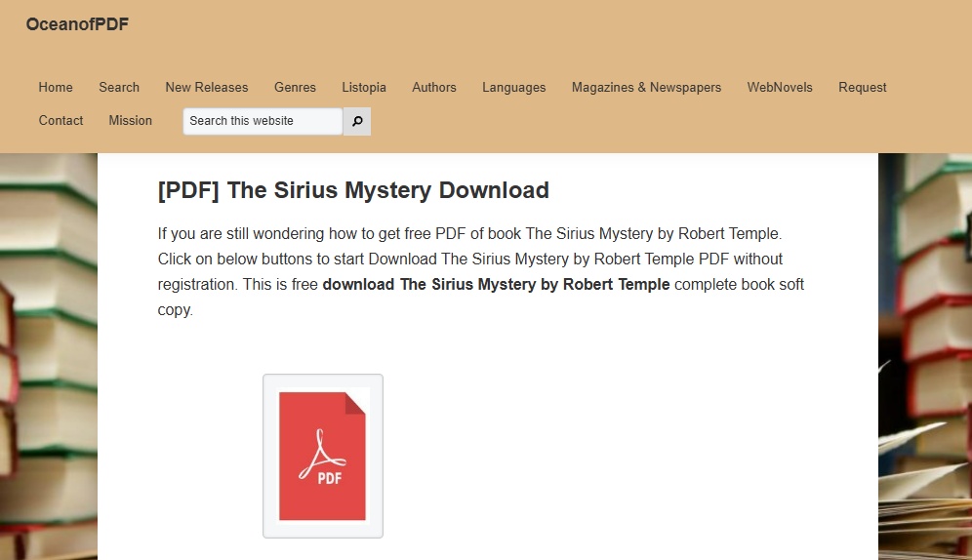
Task: Open the OceanofPDF site title link
Action: tap(77, 24)
